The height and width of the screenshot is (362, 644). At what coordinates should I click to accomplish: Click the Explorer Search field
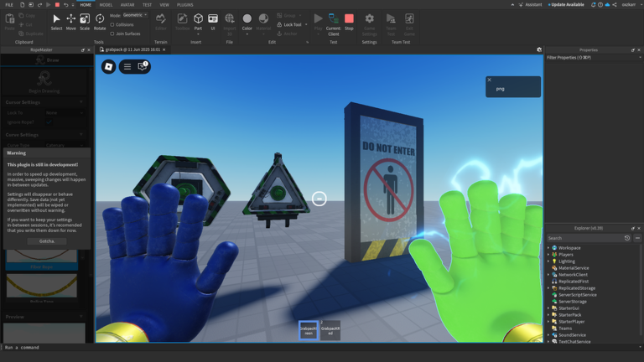(x=584, y=238)
